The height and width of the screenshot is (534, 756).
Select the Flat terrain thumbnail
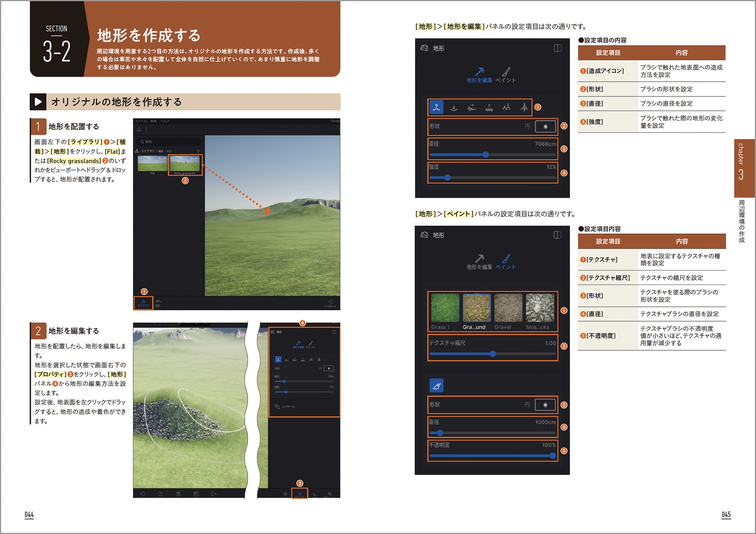click(x=152, y=164)
